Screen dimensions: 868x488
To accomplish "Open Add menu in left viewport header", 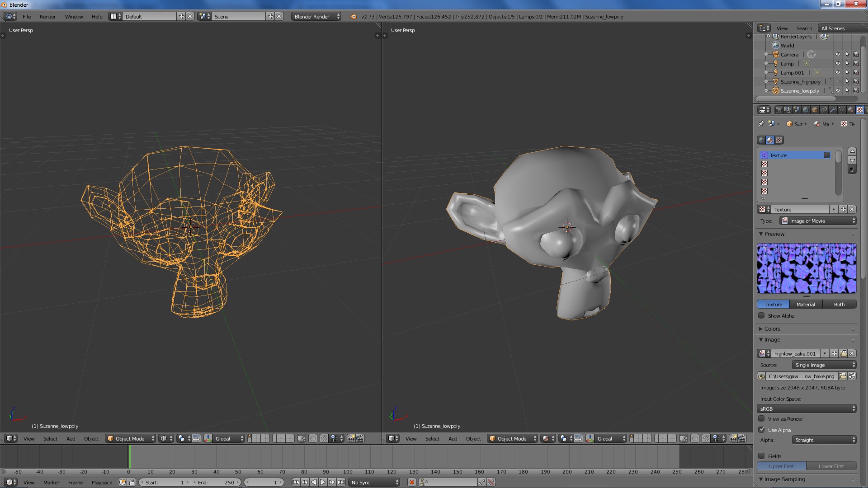I will click(71, 438).
